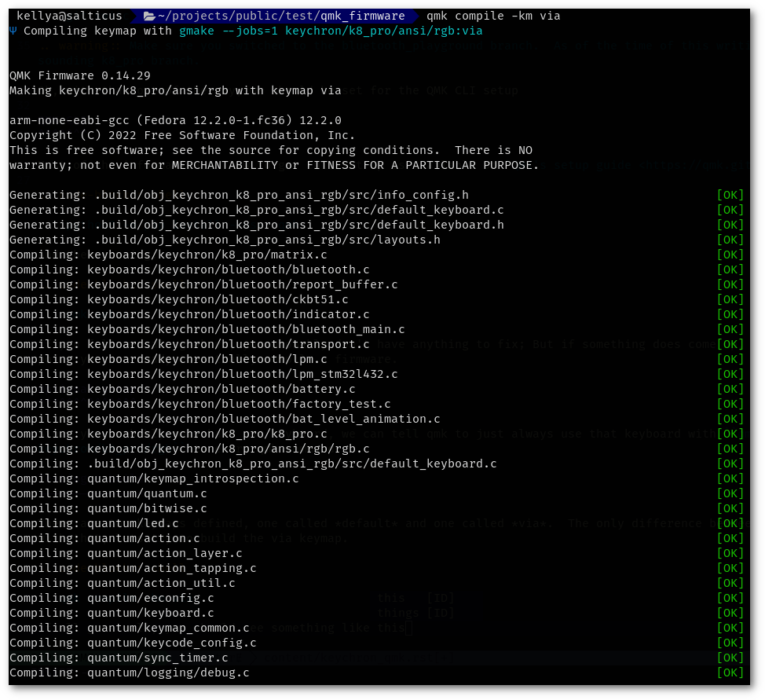Click the Compiling quantum/eeconfig.c line
765x700 pixels.
112,599
